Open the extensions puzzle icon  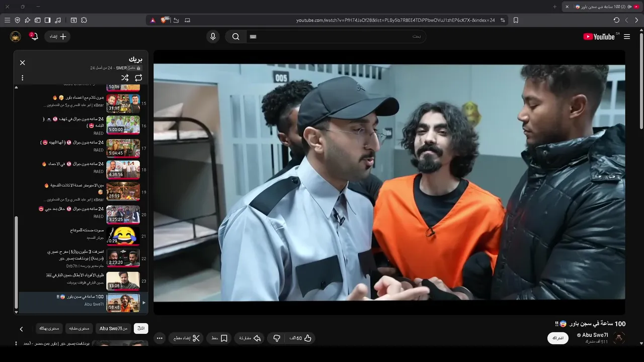click(x=84, y=20)
